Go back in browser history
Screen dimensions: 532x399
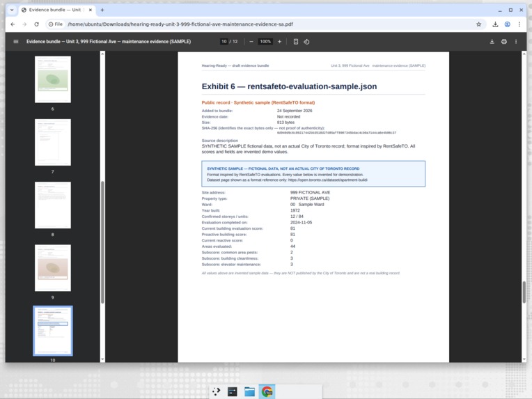[x=13, y=24]
